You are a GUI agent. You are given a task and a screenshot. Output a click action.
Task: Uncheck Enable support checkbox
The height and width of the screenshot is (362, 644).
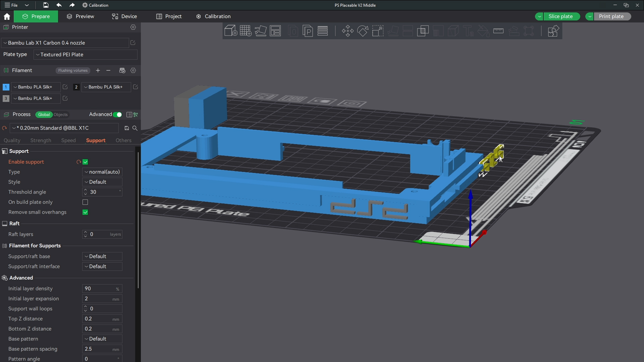click(85, 162)
